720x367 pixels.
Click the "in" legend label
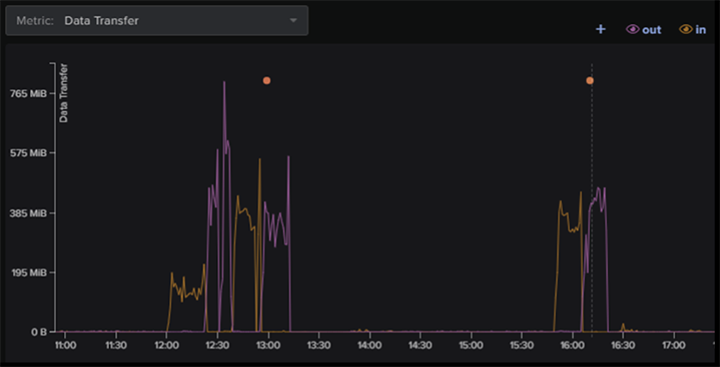pos(701,30)
